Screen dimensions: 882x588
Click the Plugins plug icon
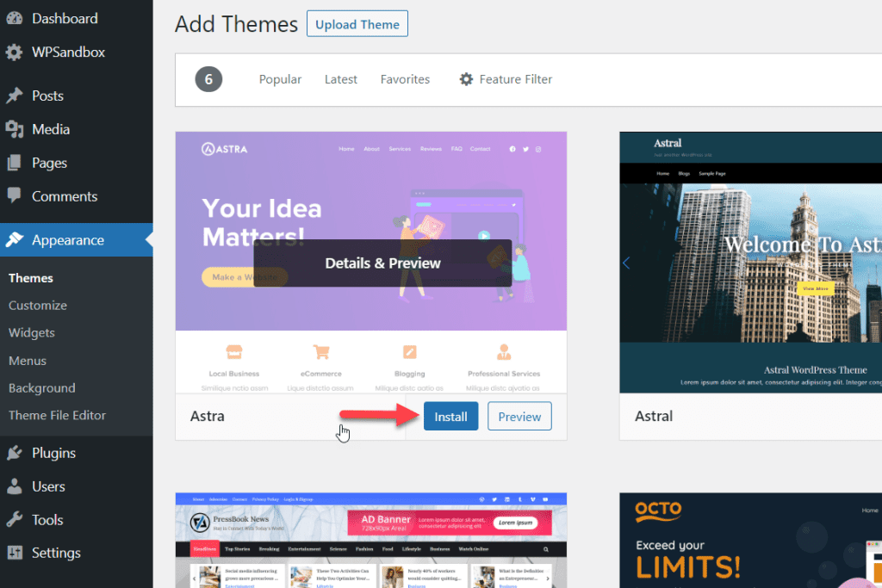(15, 453)
